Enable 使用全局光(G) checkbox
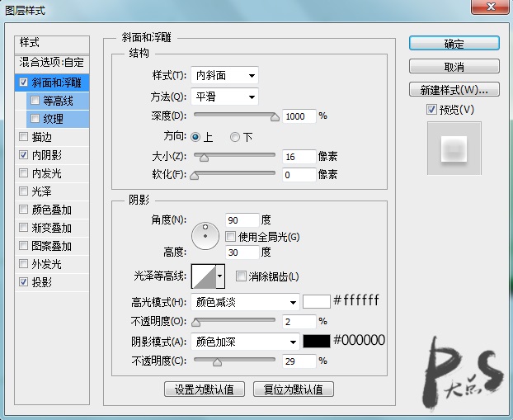Viewport: 513px width, 420px height. (230, 236)
